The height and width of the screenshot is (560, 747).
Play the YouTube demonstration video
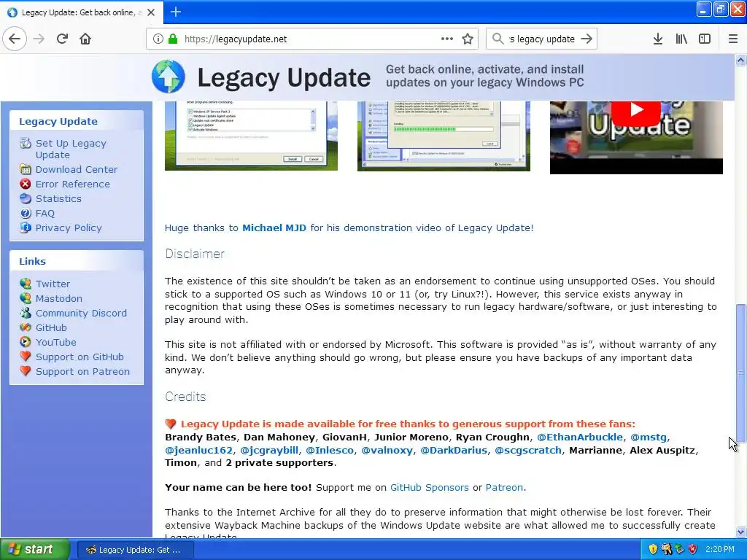[636, 111]
